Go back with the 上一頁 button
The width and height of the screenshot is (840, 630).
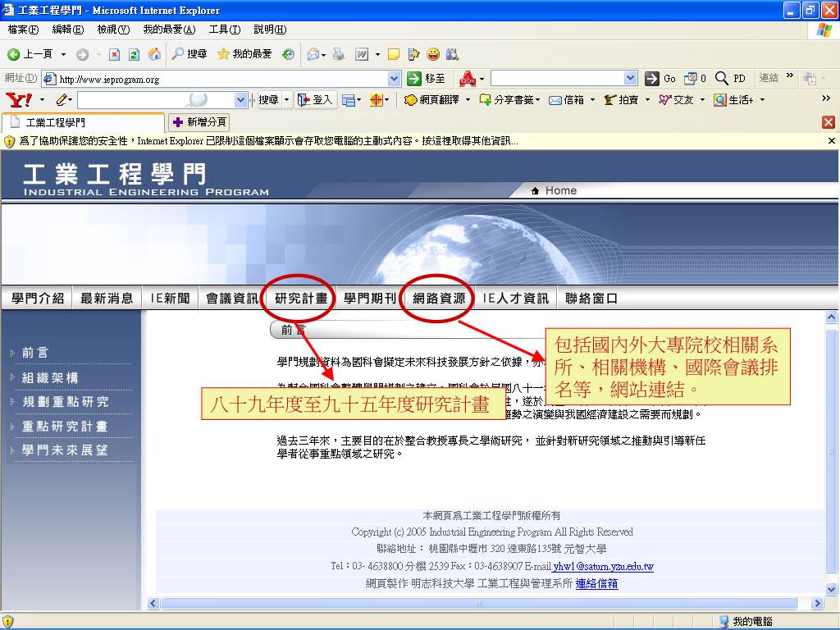pyautogui.click(x=30, y=54)
